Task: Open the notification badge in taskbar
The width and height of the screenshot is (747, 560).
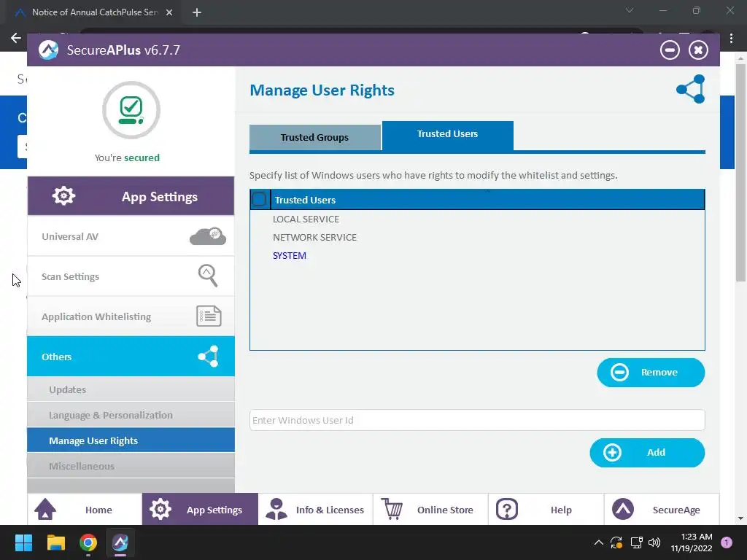Action: [727, 542]
